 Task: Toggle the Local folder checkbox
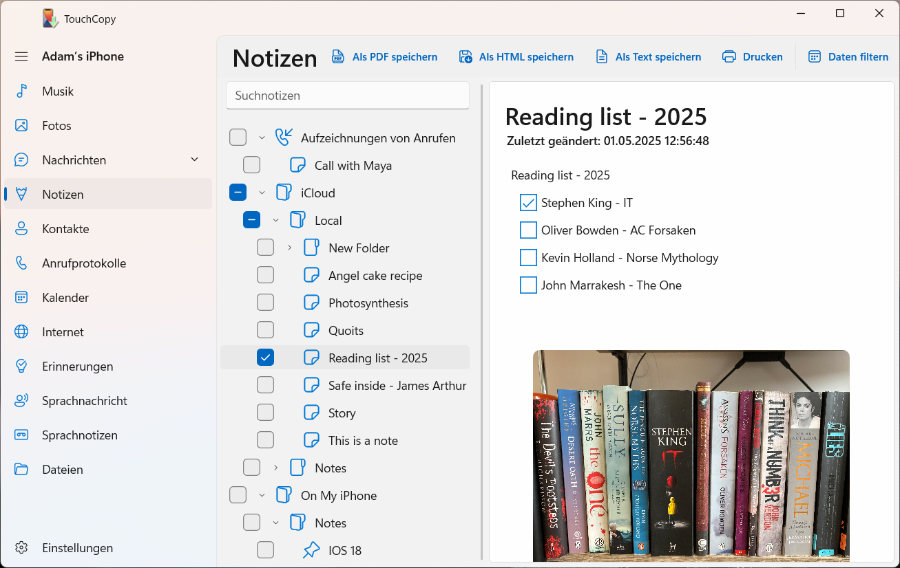pos(251,220)
